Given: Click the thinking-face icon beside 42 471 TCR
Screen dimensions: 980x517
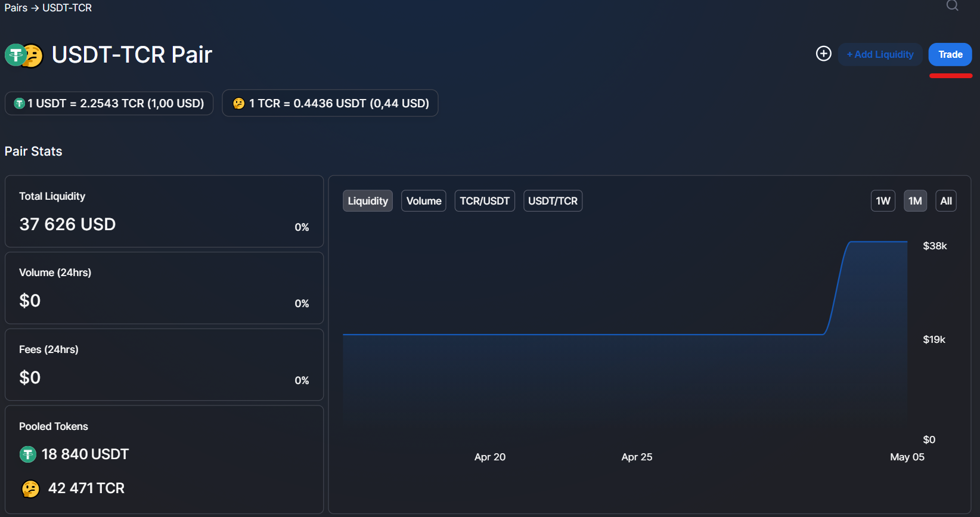Looking at the screenshot, I should (x=30, y=489).
